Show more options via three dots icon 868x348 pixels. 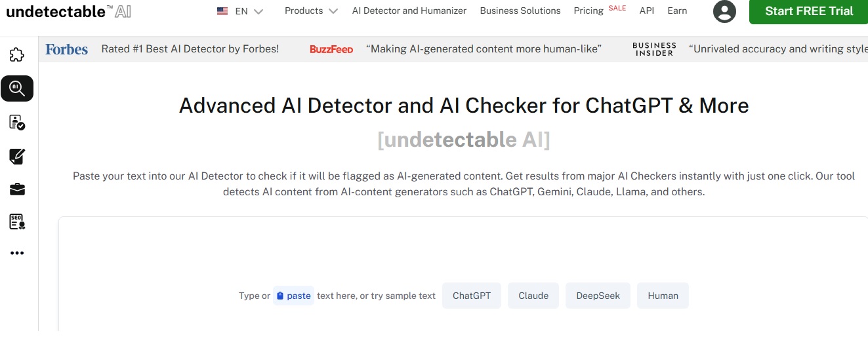pos(17,253)
